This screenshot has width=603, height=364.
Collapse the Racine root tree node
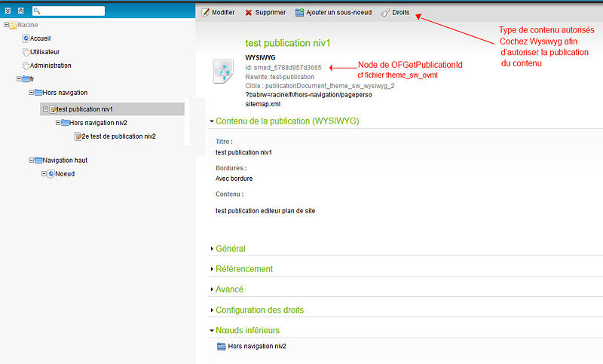[7, 25]
